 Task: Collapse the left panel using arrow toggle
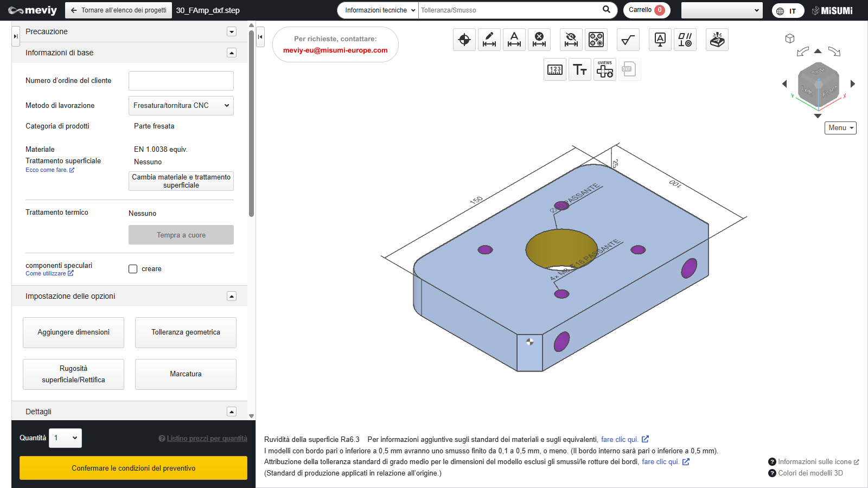(x=260, y=37)
